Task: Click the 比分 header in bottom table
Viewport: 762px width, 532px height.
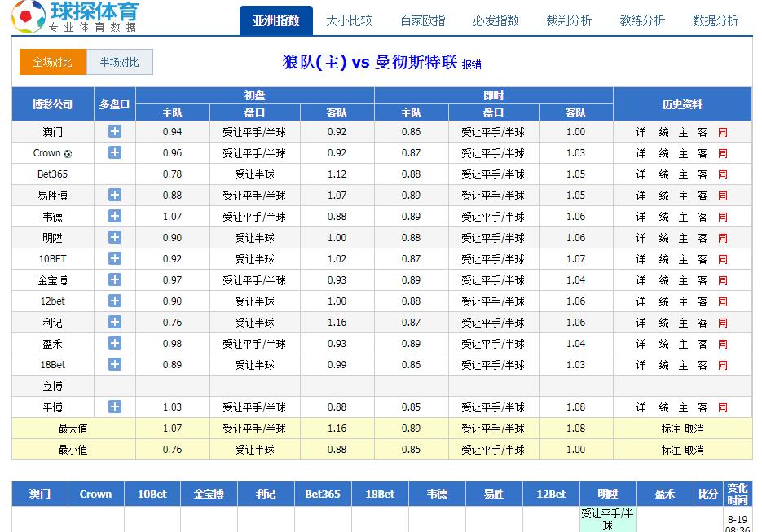Action: point(708,494)
